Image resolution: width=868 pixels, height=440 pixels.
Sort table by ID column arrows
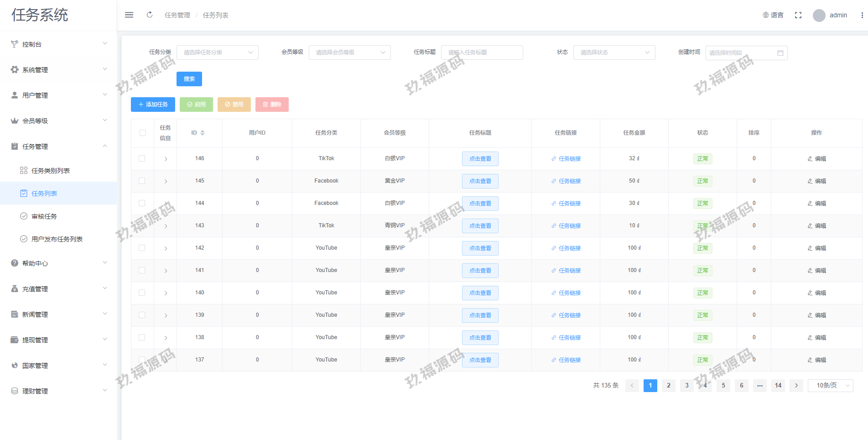coord(203,133)
